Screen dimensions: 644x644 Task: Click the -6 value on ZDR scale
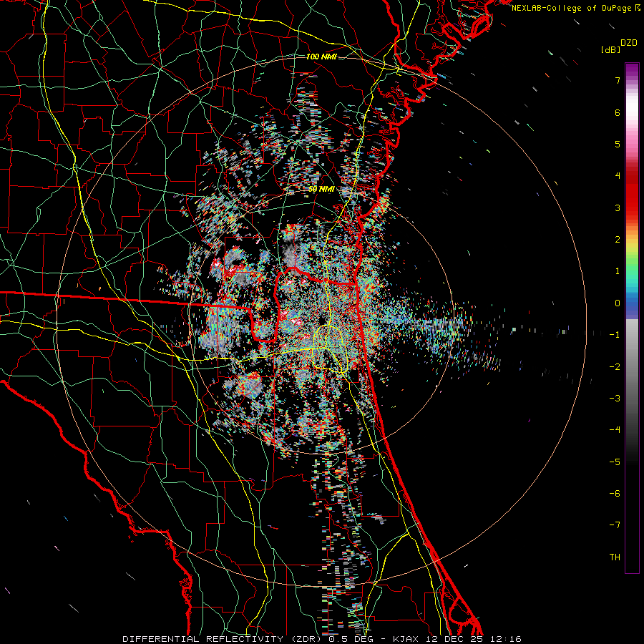(615, 494)
